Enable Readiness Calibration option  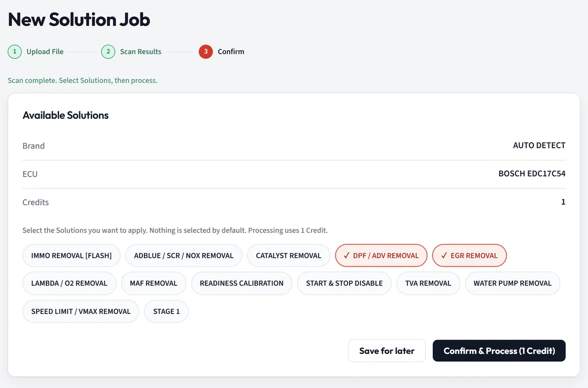[x=241, y=284]
